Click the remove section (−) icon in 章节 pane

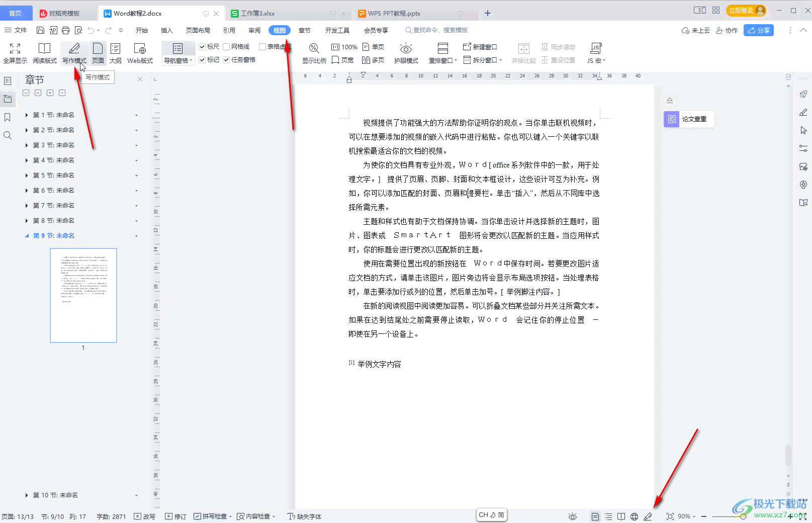pyautogui.click(x=62, y=93)
